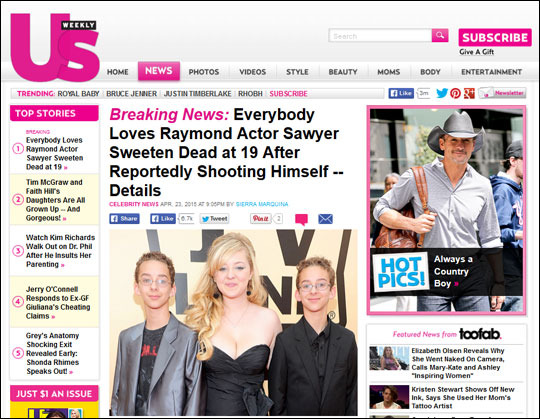The image size is (540, 419).
Task: Open the Entertainment section
Action: pyautogui.click(x=491, y=72)
